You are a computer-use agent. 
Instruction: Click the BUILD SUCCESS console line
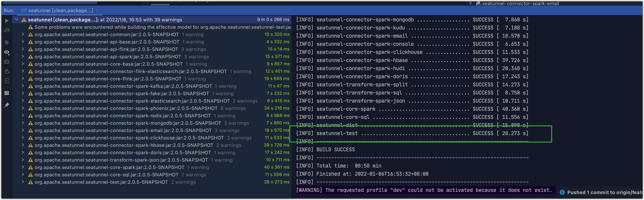coord(335,149)
